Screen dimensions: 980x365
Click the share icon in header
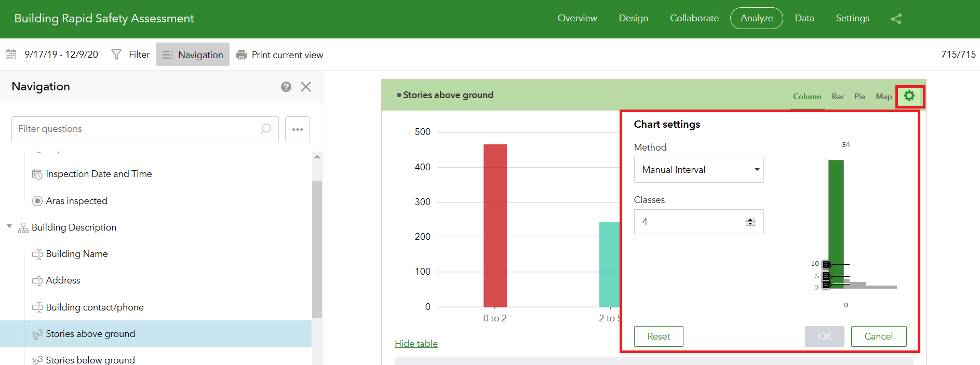tap(896, 19)
